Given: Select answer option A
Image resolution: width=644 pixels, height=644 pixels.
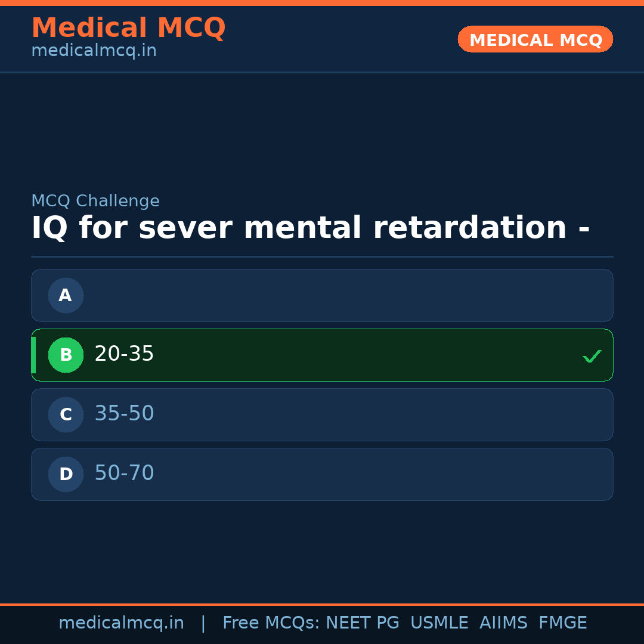Looking at the screenshot, I should pyautogui.click(x=322, y=295).
